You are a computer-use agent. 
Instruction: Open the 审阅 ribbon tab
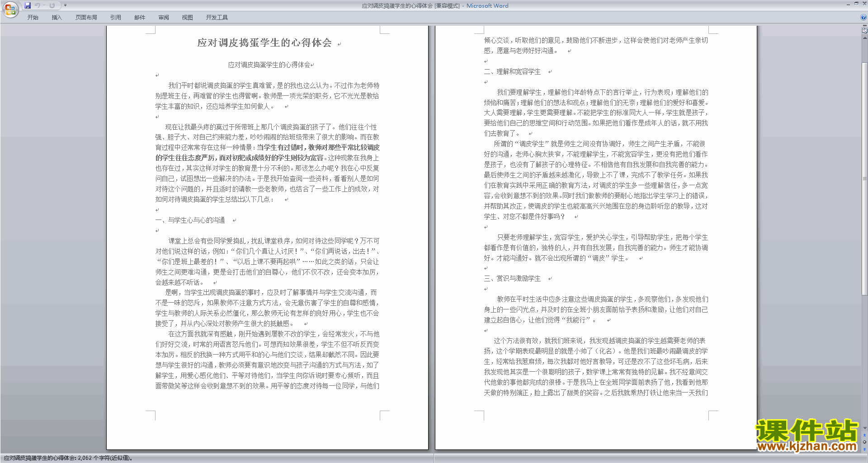click(164, 18)
